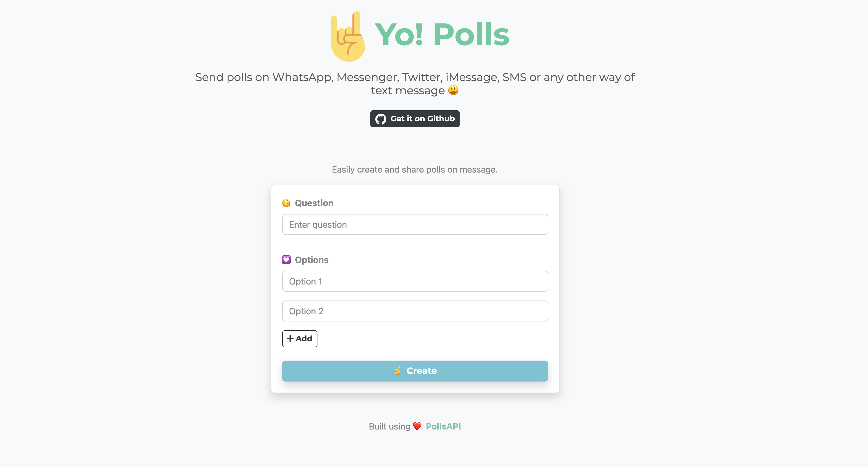Select the Option 1 text field
Screen dimensions: 868x467
coord(415,281)
